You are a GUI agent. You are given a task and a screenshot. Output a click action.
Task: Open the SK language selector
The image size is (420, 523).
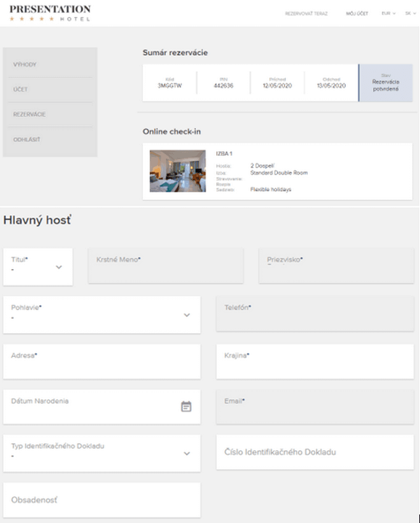click(x=411, y=13)
